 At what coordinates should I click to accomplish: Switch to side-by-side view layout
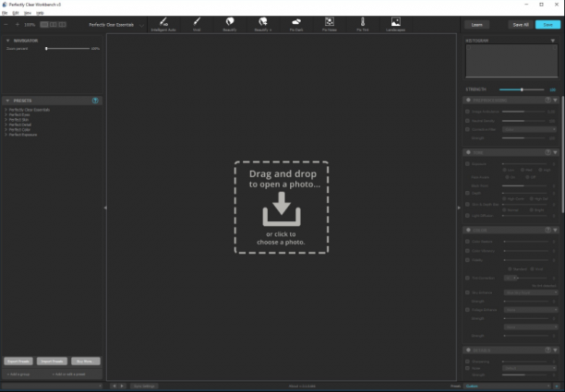click(63, 25)
